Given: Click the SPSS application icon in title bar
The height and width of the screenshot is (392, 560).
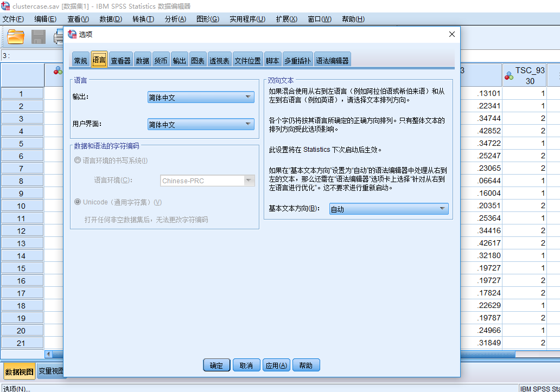Looking at the screenshot, I should point(5,6).
